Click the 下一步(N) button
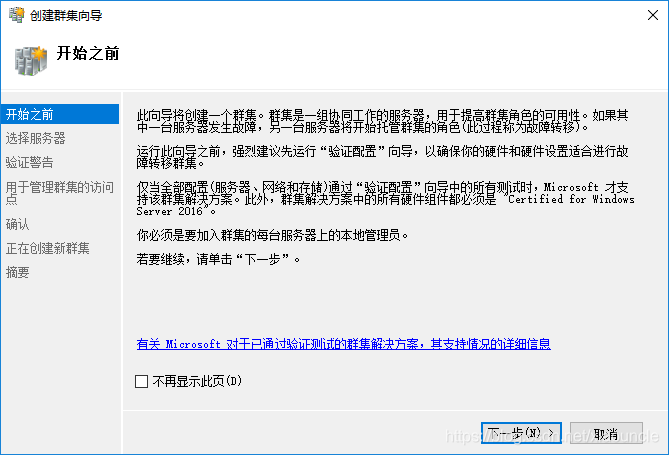 point(521,433)
